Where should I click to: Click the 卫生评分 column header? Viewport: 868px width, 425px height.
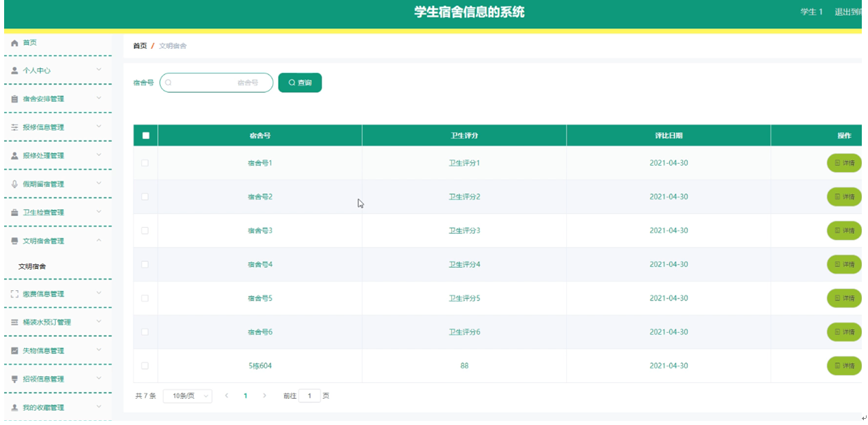pos(464,135)
